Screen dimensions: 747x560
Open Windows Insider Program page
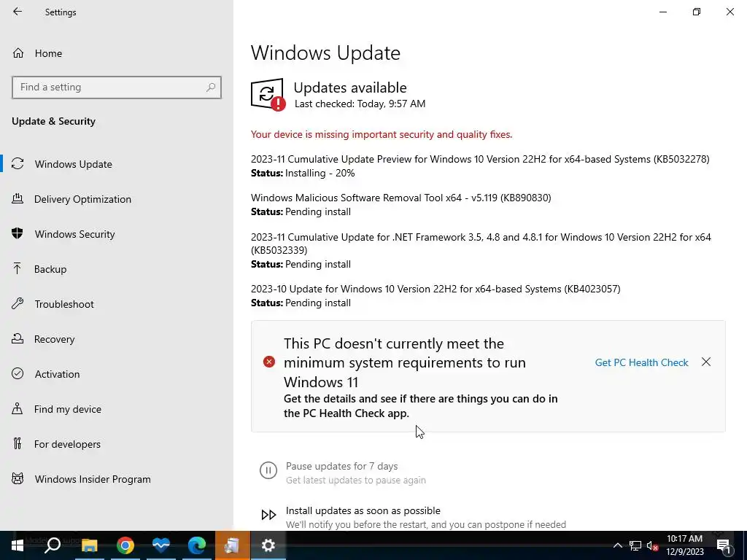point(93,479)
